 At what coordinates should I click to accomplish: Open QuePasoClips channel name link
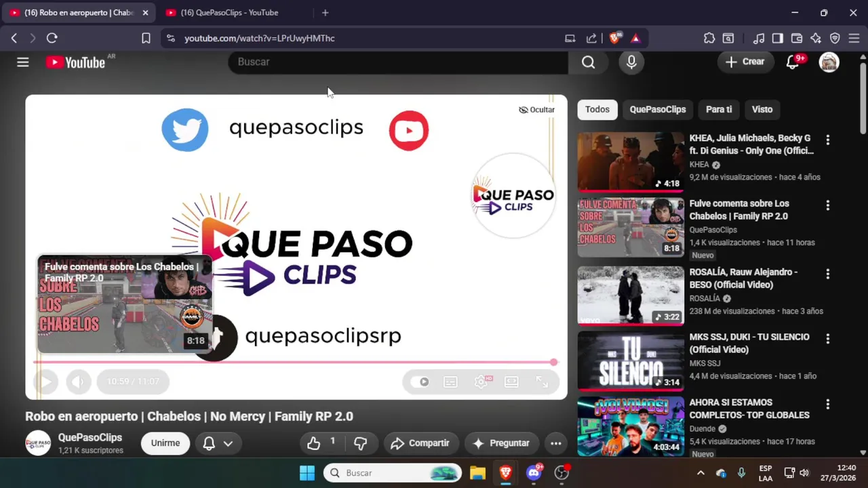pyautogui.click(x=90, y=438)
